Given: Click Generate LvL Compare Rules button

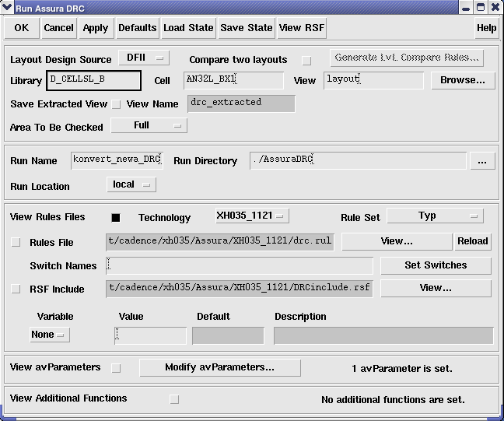Looking at the screenshot, I should [x=407, y=58].
